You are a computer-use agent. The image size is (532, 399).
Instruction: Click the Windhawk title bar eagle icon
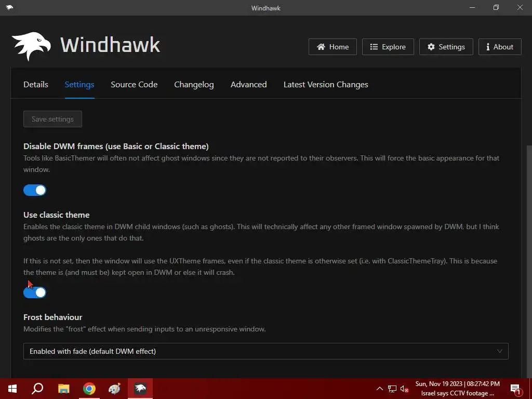9,7
